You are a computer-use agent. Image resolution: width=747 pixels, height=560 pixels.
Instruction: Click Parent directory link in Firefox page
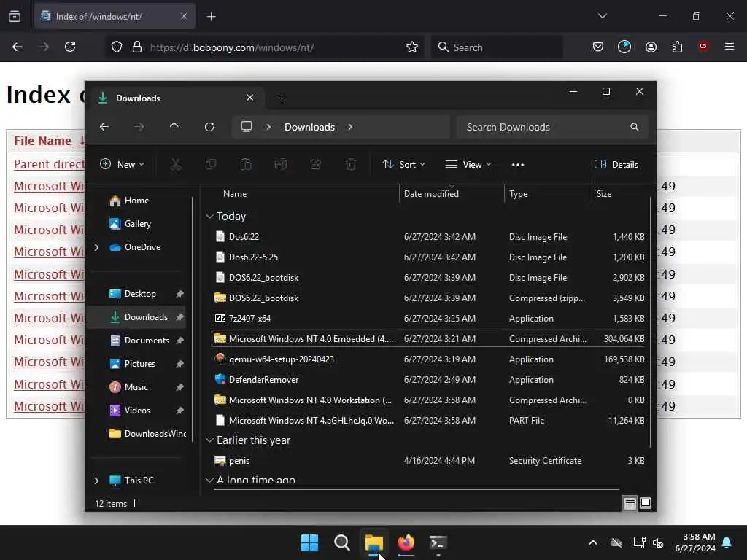tap(49, 164)
